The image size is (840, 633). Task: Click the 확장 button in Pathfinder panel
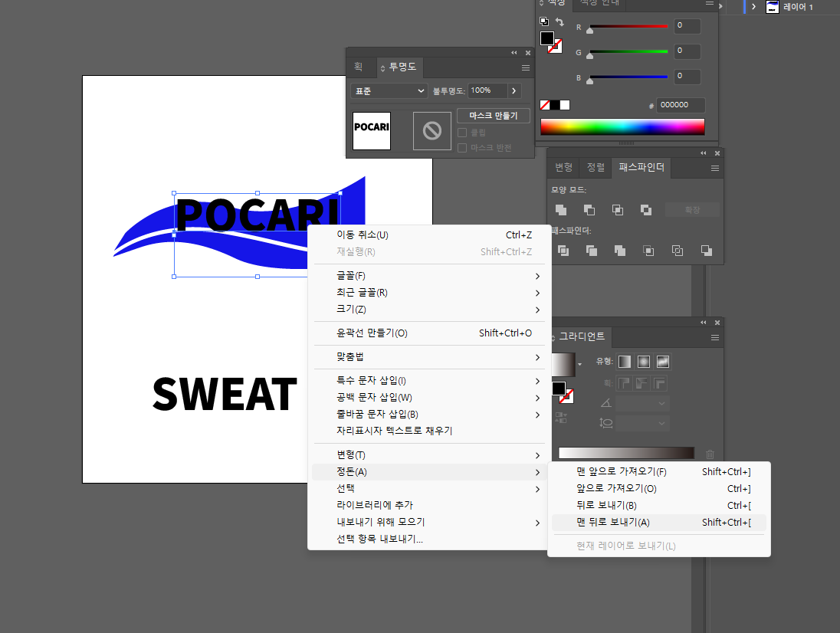pyautogui.click(x=692, y=210)
